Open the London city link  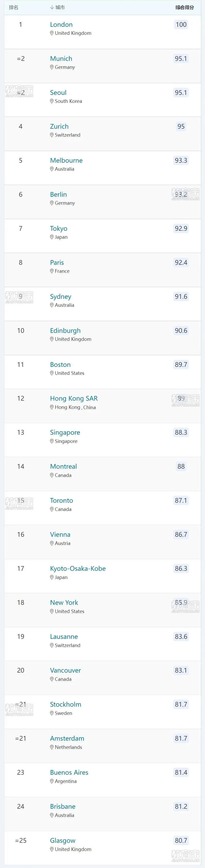[x=61, y=24]
